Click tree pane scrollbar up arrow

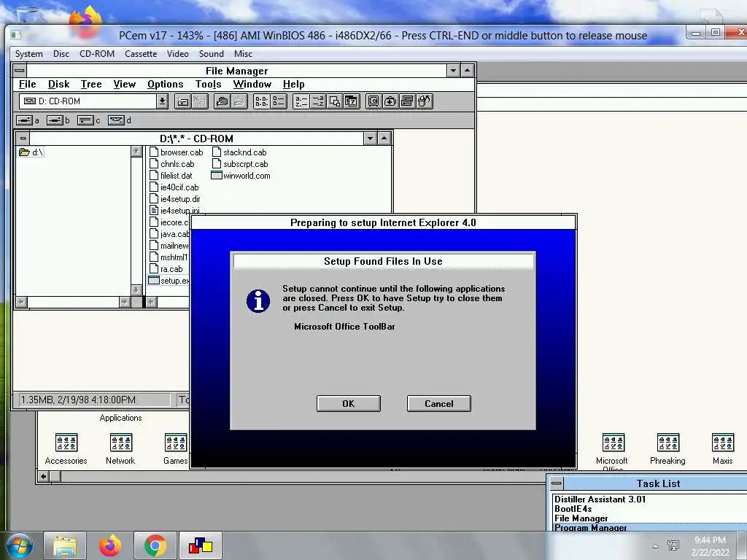click(136, 152)
